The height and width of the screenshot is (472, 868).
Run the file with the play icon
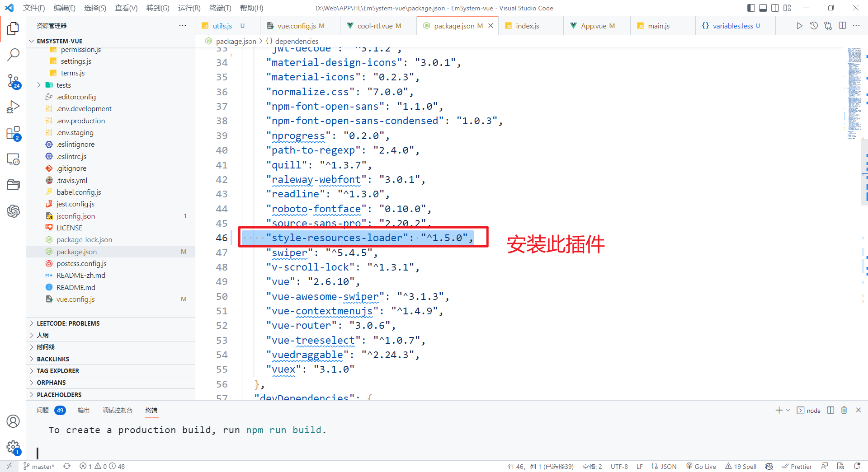click(799, 26)
